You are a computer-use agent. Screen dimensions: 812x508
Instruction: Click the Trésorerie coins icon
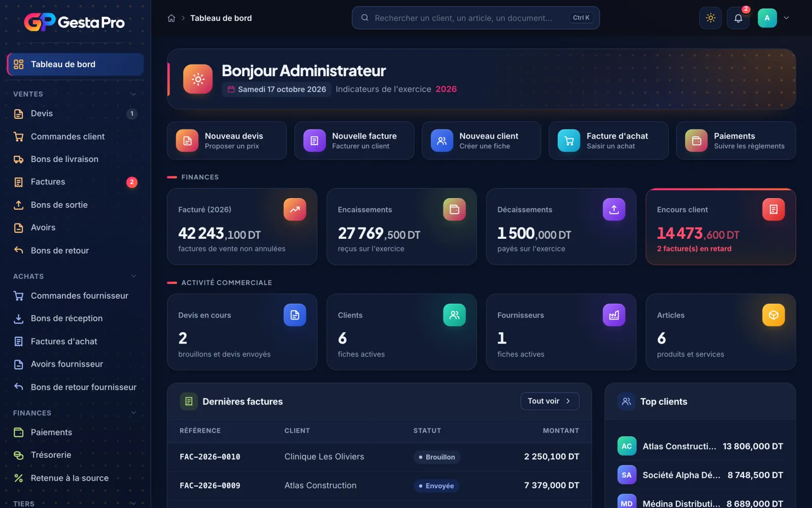(19, 455)
